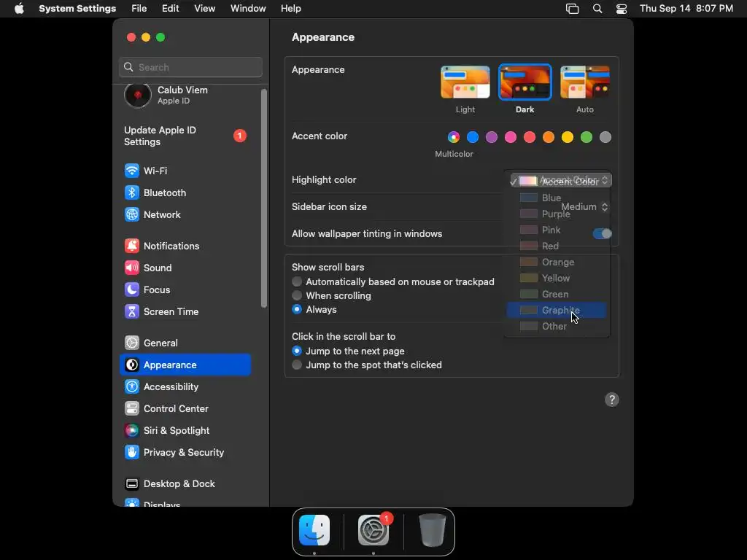Select Multicolor accent color
This screenshot has width=747, height=560.
pos(454,137)
